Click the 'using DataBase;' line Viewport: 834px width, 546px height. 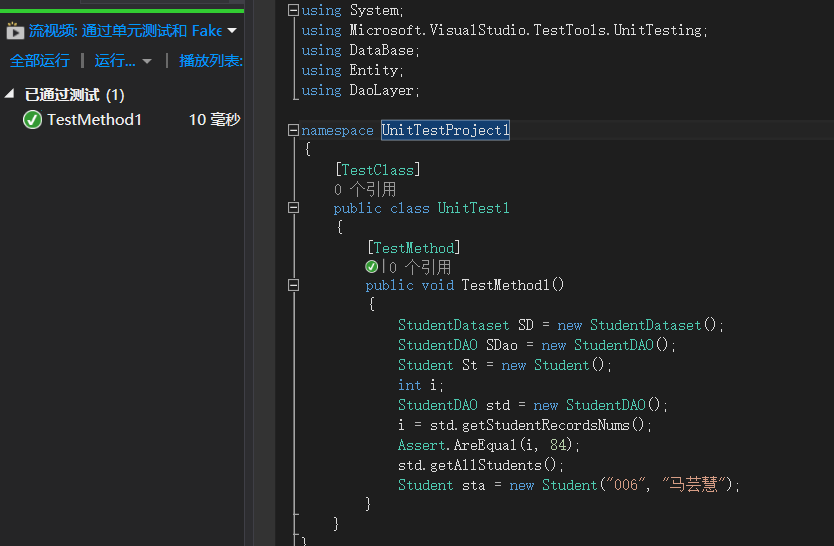pos(361,51)
